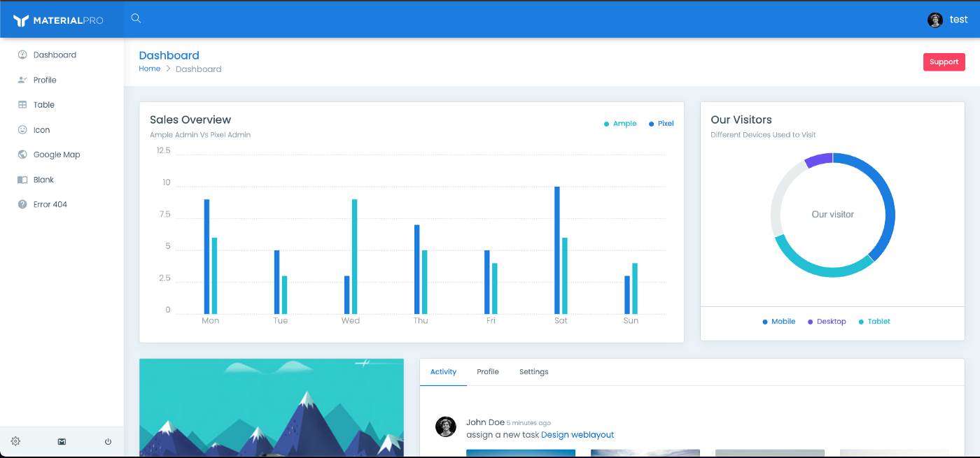Click the purple Desktop donut segment
Screen dimensions: 980x458
click(819, 161)
